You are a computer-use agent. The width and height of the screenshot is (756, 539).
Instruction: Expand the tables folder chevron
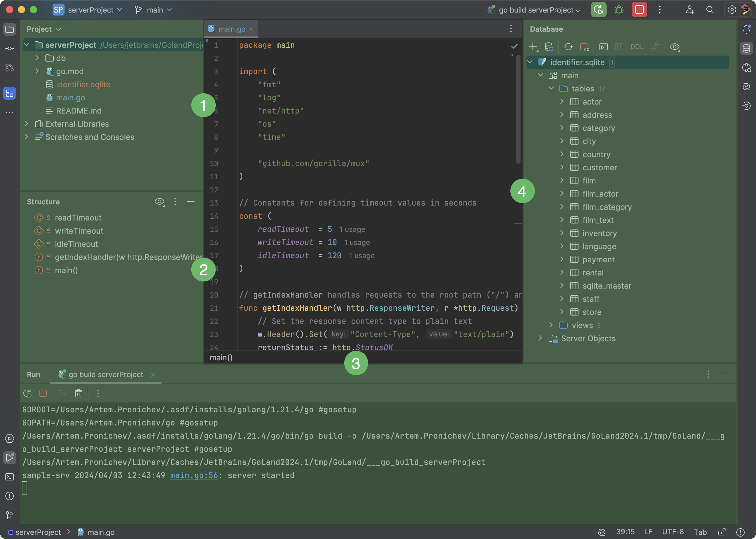(551, 89)
